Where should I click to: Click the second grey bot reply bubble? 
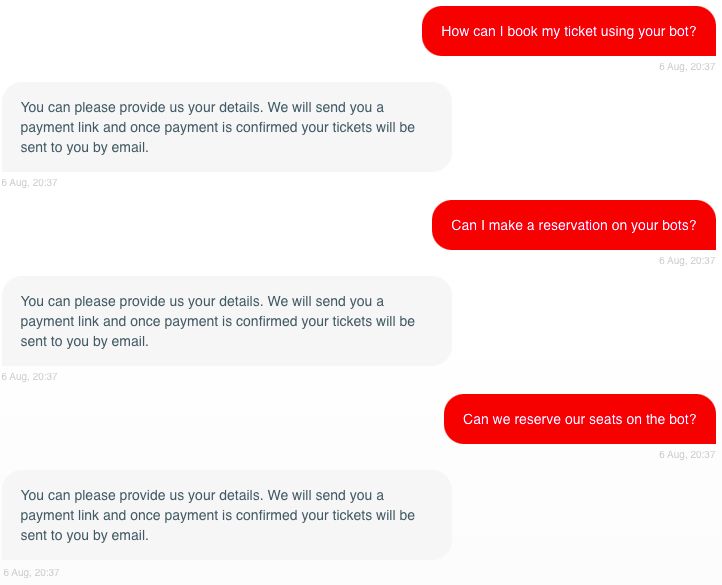tap(226, 321)
